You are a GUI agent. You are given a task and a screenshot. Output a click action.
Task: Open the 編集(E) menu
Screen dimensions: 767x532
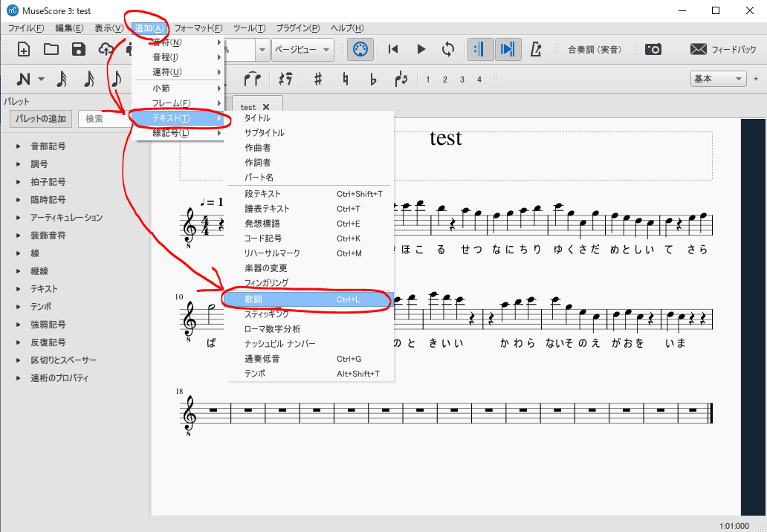click(x=69, y=28)
